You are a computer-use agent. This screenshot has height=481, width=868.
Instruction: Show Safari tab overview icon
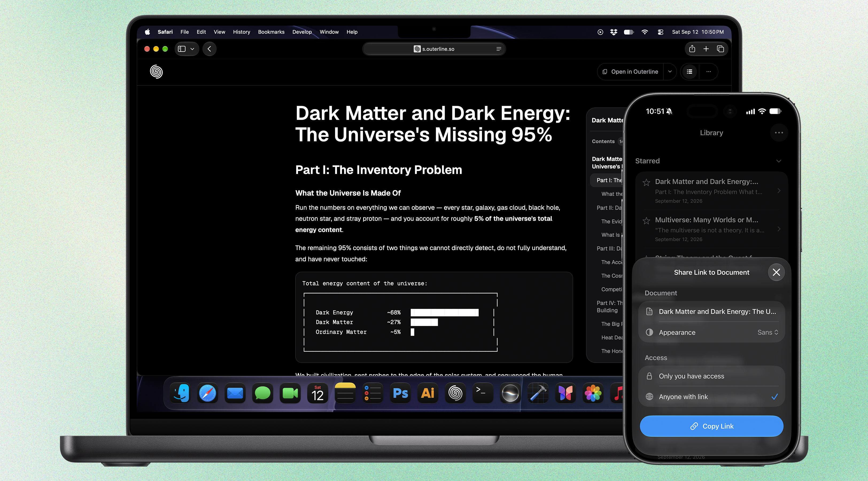coord(720,49)
